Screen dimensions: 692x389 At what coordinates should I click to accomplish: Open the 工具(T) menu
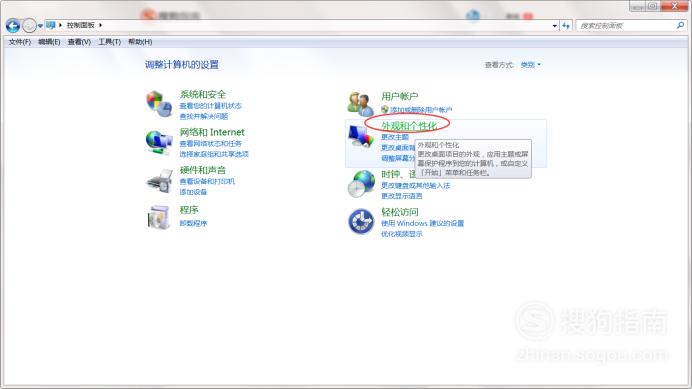pyautogui.click(x=109, y=42)
